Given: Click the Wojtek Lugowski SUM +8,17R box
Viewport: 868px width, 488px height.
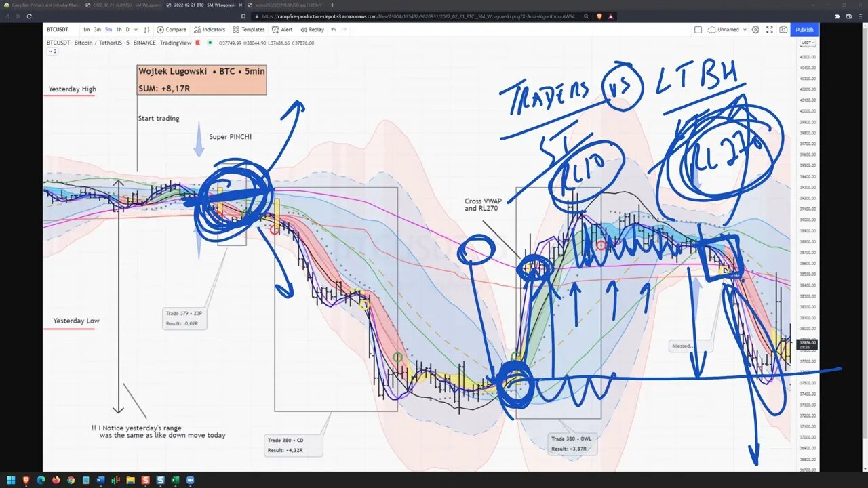Looking at the screenshot, I should [201, 79].
